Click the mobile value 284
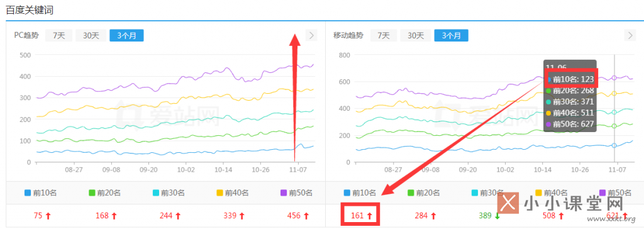The width and height of the screenshot is (644, 229). 421,215
